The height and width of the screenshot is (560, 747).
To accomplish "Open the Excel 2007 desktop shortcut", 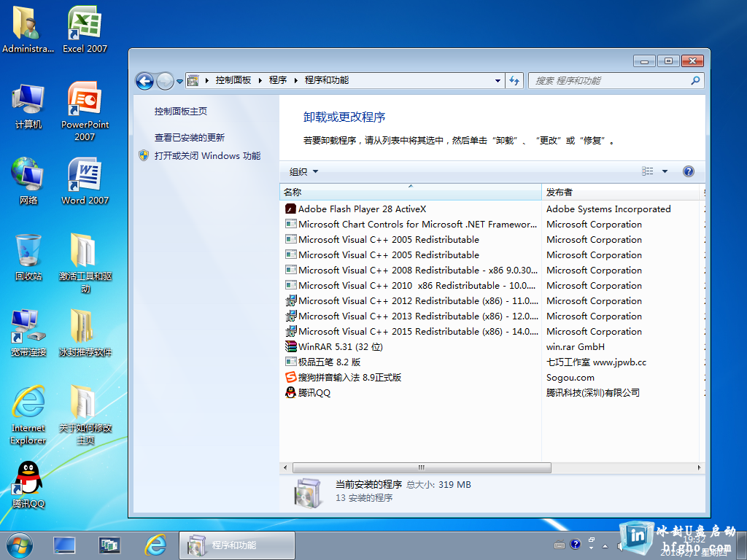I will point(85,29).
